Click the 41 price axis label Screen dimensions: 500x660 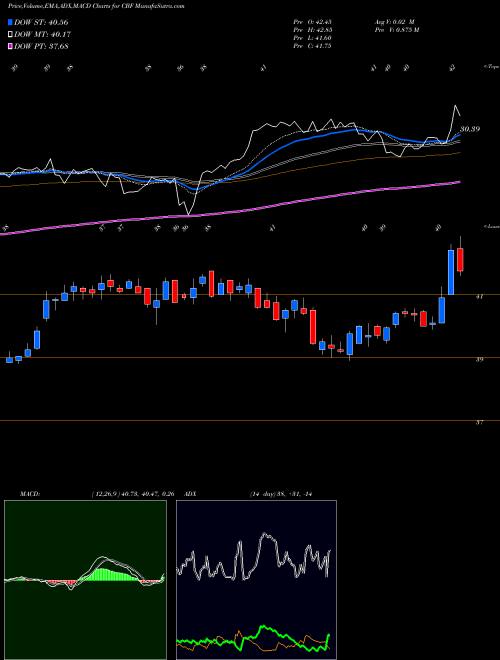[x=479, y=297]
